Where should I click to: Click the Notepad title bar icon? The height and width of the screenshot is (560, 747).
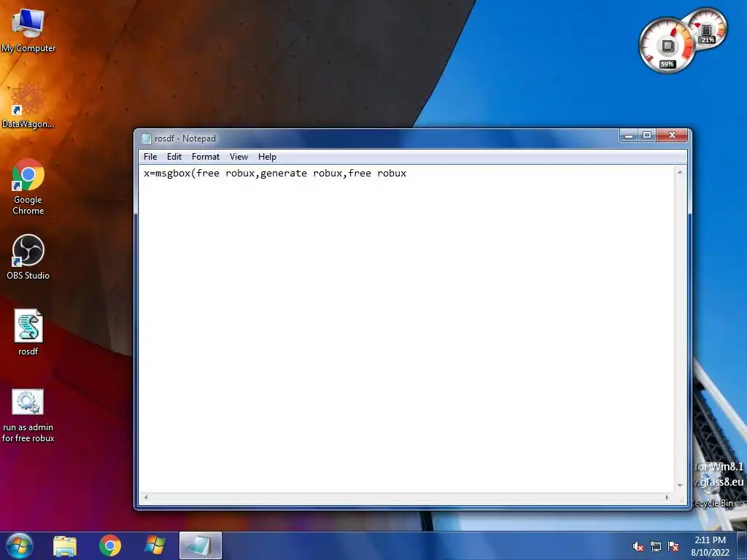[146, 139]
